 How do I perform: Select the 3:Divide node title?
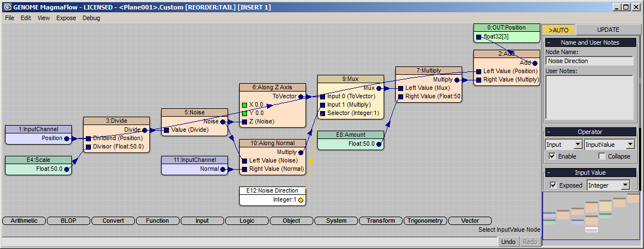(x=116, y=121)
